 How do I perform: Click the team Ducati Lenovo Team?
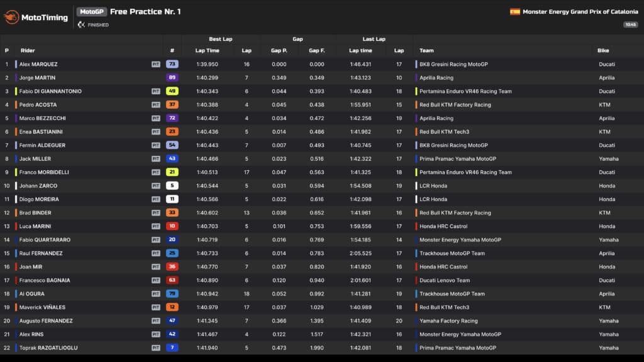[x=445, y=280]
